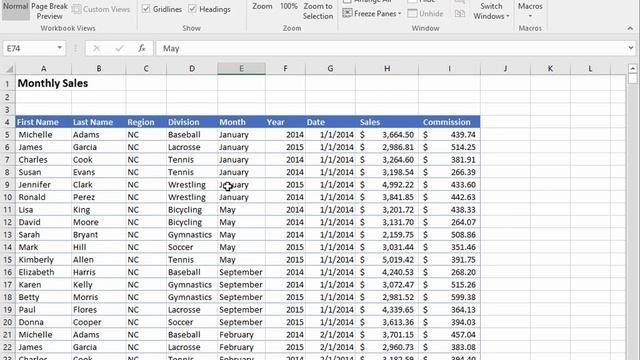The height and width of the screenshot is (360, 640).
Task: Select the date 2/1/2014 in row 21
Action: coord(330,335)
